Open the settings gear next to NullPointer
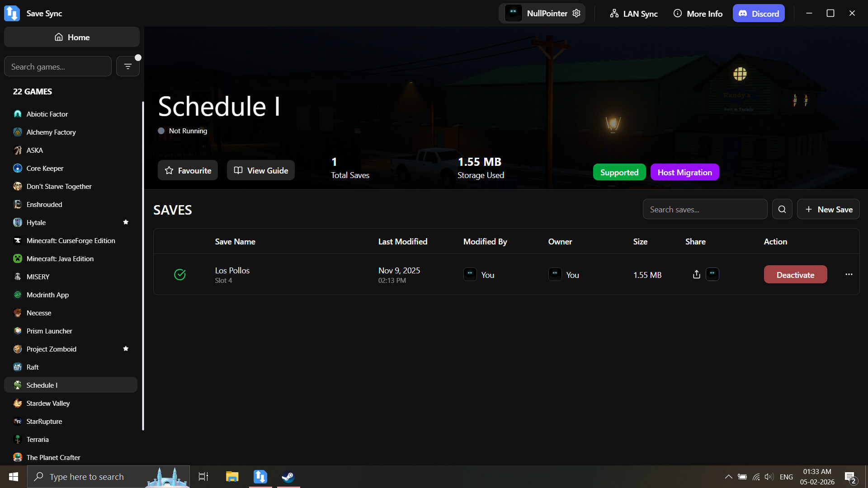The width and height of the screenshot is (868, 488). pos(576,13)
